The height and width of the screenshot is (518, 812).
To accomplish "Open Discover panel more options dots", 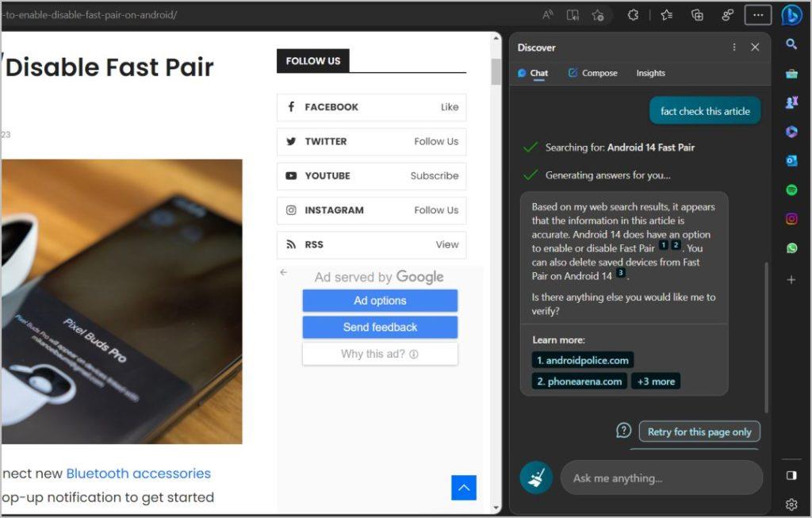I will pyautogui.click(x=733, y=47).
